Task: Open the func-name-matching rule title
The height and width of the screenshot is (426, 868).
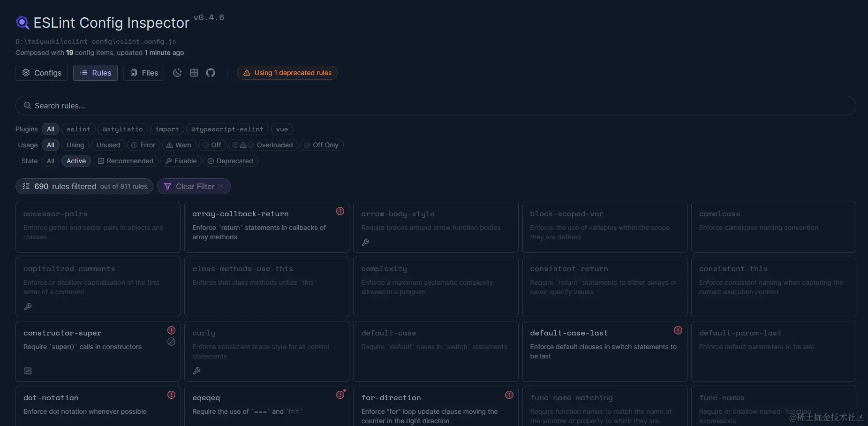Action: (572, 398)
